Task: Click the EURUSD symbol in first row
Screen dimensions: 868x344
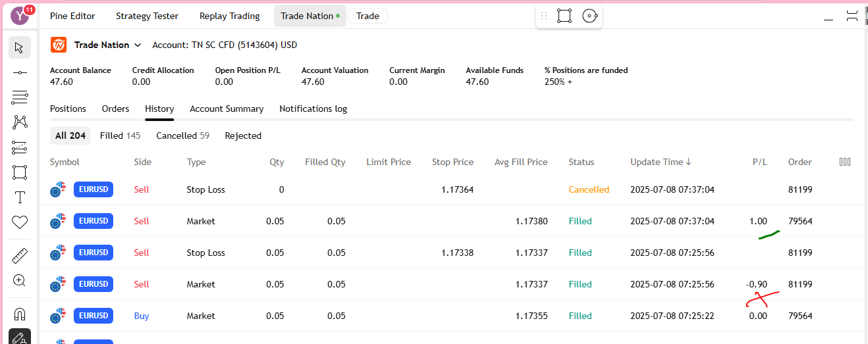Action: tap(94, 189)
